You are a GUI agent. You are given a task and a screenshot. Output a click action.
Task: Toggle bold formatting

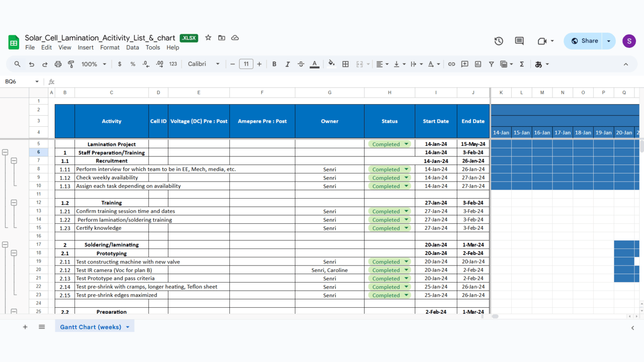coord(274,64)
